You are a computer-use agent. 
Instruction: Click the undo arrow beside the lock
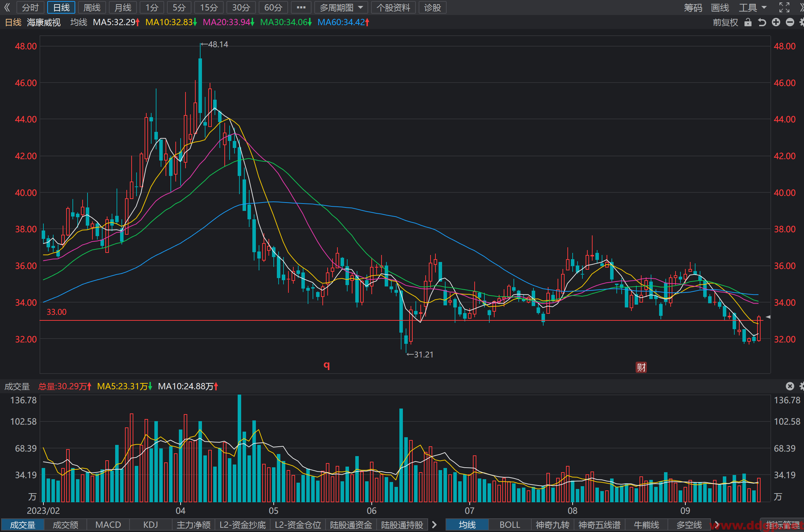[762, 22]
